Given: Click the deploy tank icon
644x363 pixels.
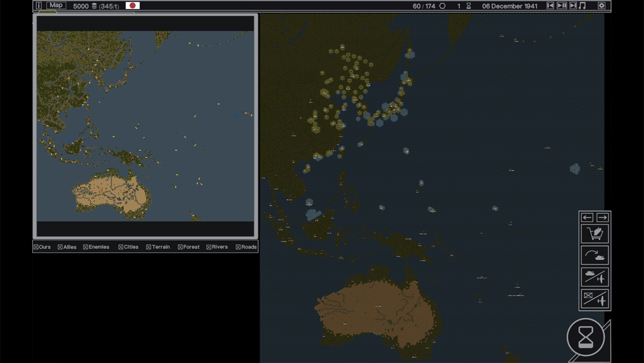Looking at the screenshot, I should tap(594, 255).
